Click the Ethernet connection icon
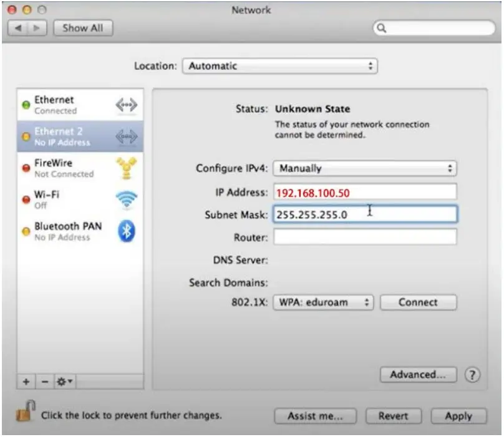The width and height of the screenshot is (504, 437). [126, 103]
